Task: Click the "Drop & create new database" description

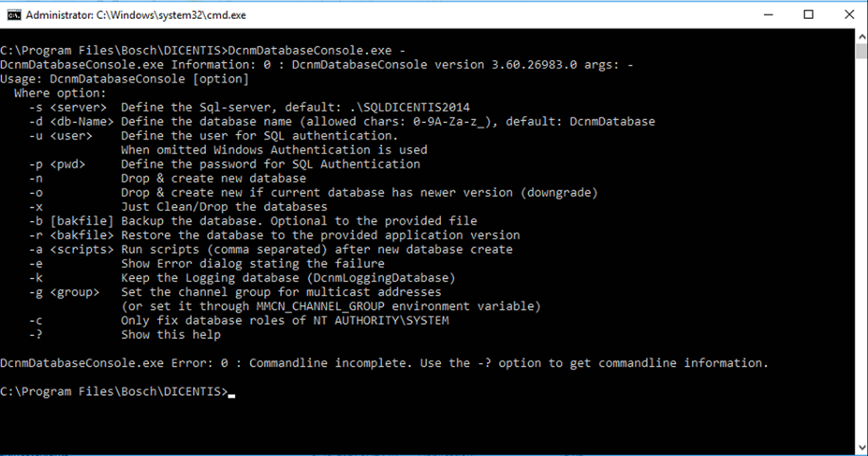Action: click(214, 178)
